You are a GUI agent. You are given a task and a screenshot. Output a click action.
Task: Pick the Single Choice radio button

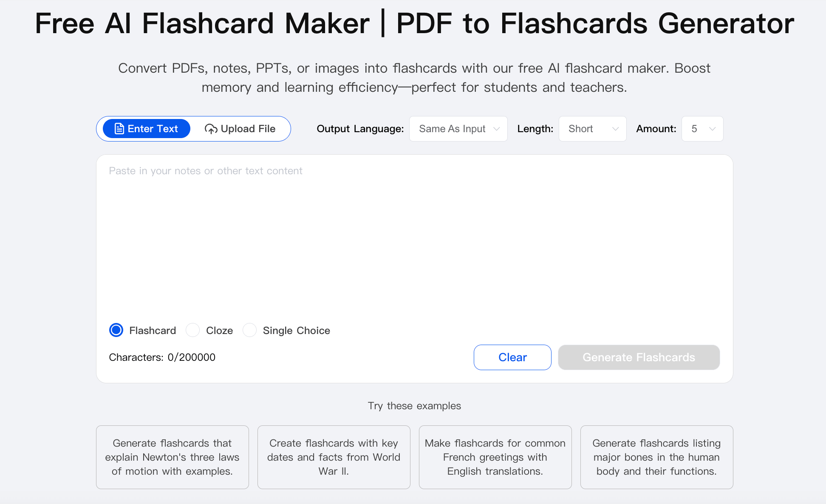point(250,330)
